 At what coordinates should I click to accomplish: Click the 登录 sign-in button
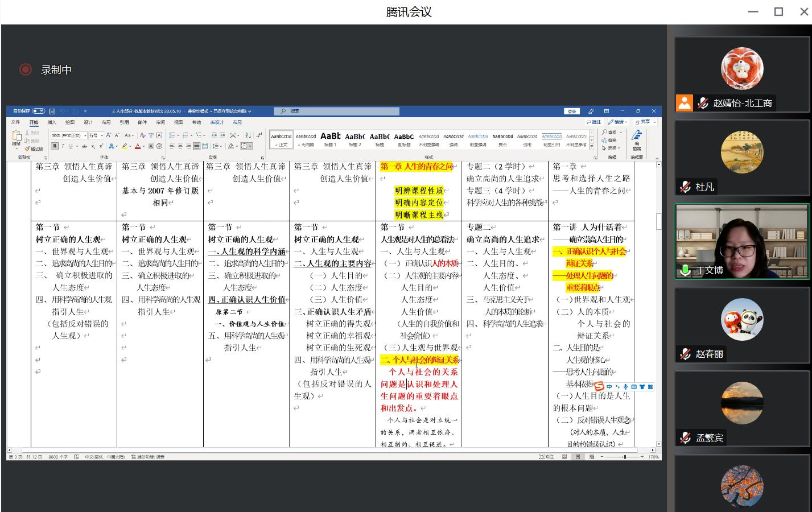(x=571, y=111)
